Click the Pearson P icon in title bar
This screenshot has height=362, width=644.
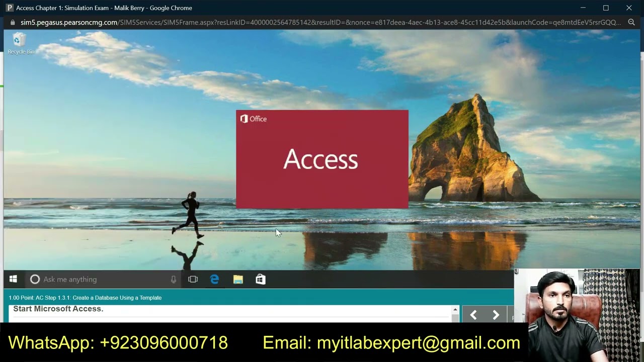[x=10, y=8]
